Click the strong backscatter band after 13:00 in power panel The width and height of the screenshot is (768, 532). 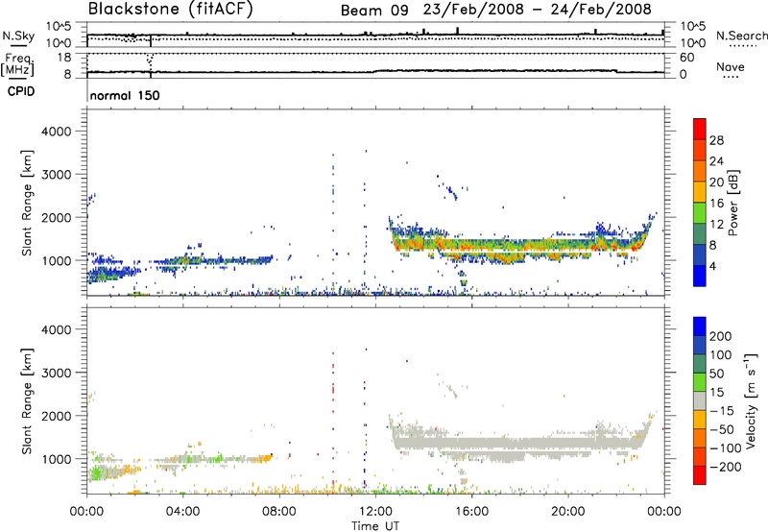pyautogui.click(x=519, y=243)
